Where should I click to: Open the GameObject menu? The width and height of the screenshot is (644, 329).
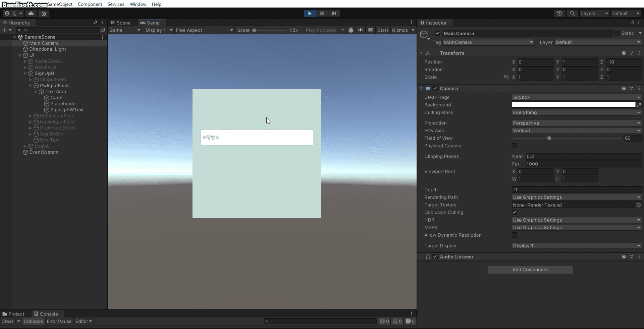click(60, 4)
